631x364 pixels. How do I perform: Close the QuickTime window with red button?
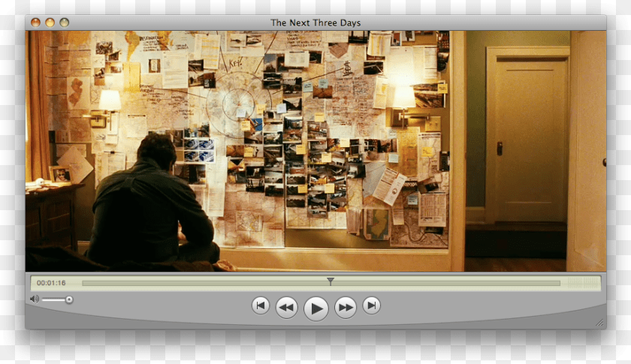coord(36,23)
